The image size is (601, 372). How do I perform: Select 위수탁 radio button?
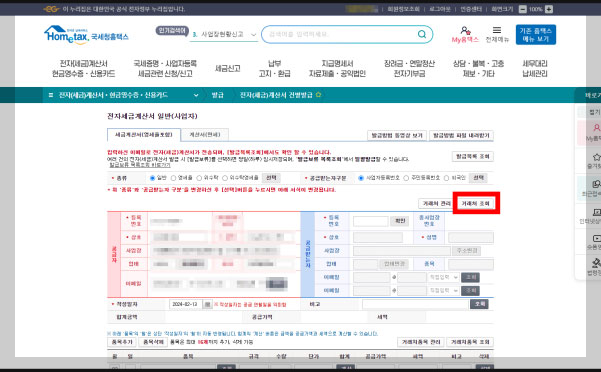click(x=199, y=178)
